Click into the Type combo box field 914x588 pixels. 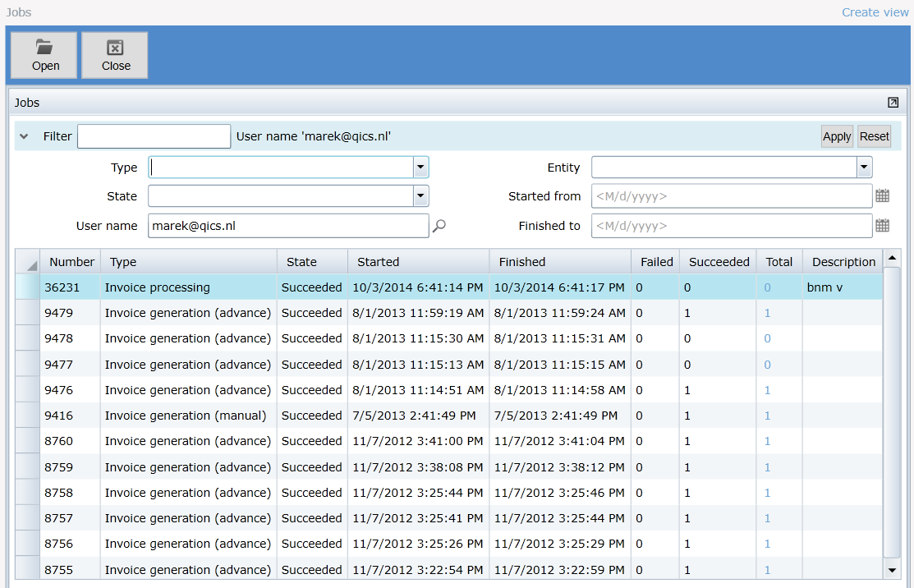[x=281, y=168]
